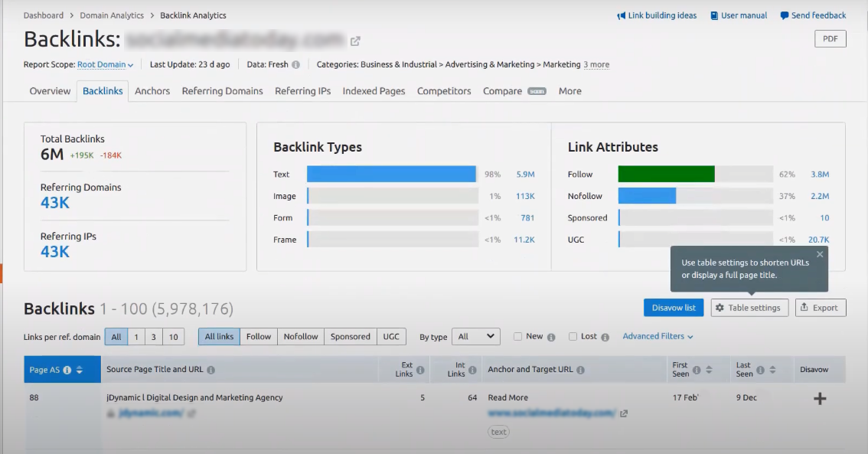The width and height of the screenshot is (868, 454).
Task: Export the report as PDF
Action: coord(830,39)
